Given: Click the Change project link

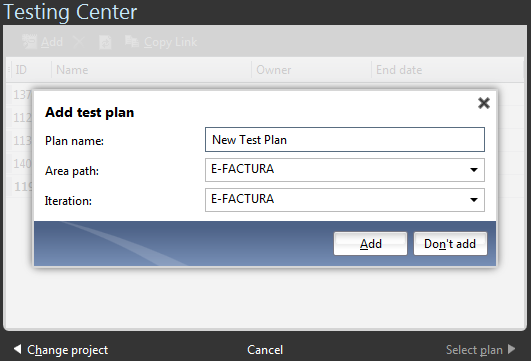Looking at the screenshot, I should click(x=67, y=350).
